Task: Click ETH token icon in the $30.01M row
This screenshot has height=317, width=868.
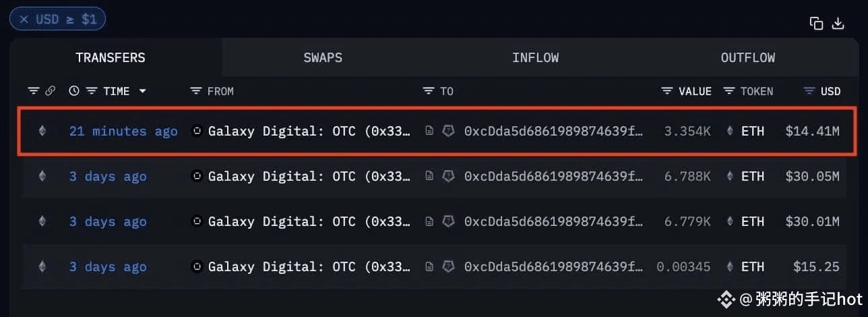Action: 730,221
